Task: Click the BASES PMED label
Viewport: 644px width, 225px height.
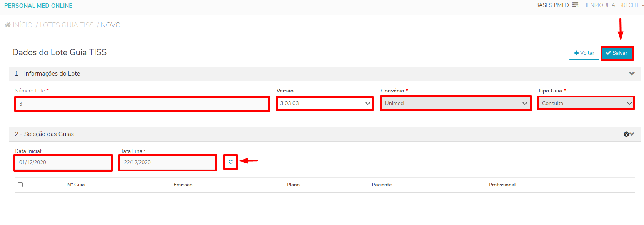Action: coord(552,5)
